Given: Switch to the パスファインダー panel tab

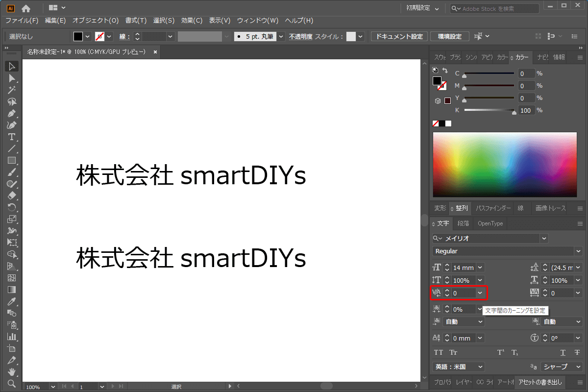Looking at the screenshot, I should tap(493, 208).
